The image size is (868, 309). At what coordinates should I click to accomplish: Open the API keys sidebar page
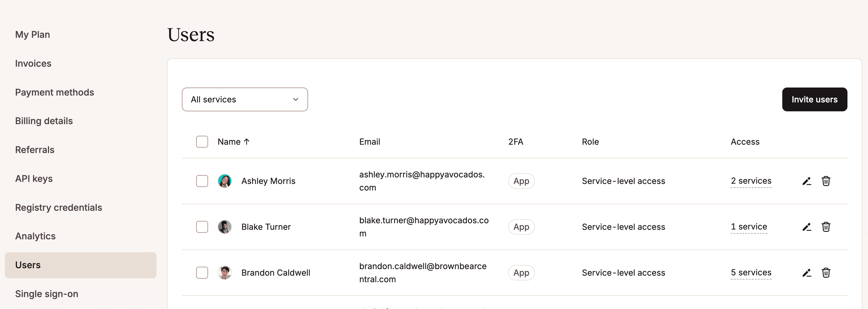click(x=34, y=178)
